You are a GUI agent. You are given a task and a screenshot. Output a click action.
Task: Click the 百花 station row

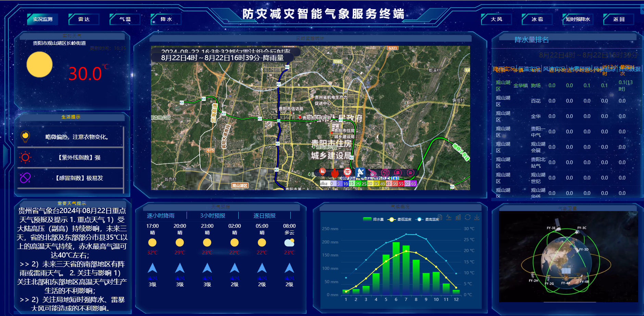pos(566,101)
